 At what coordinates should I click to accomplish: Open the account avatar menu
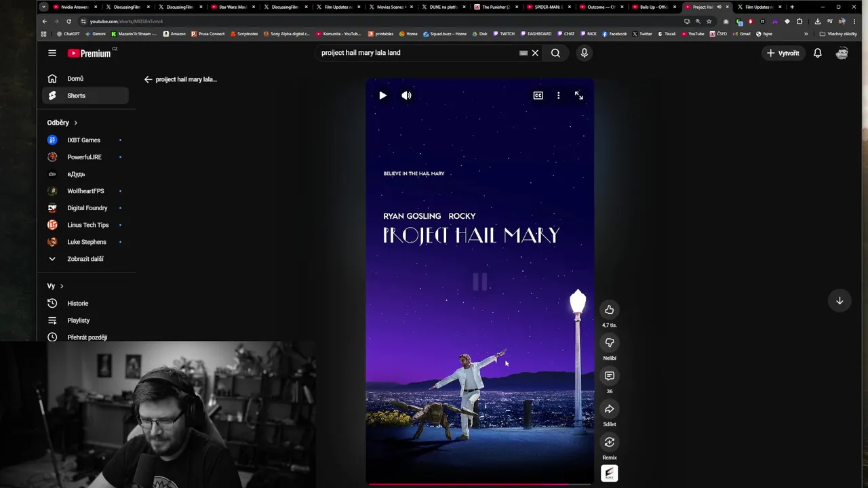point(842,53)
